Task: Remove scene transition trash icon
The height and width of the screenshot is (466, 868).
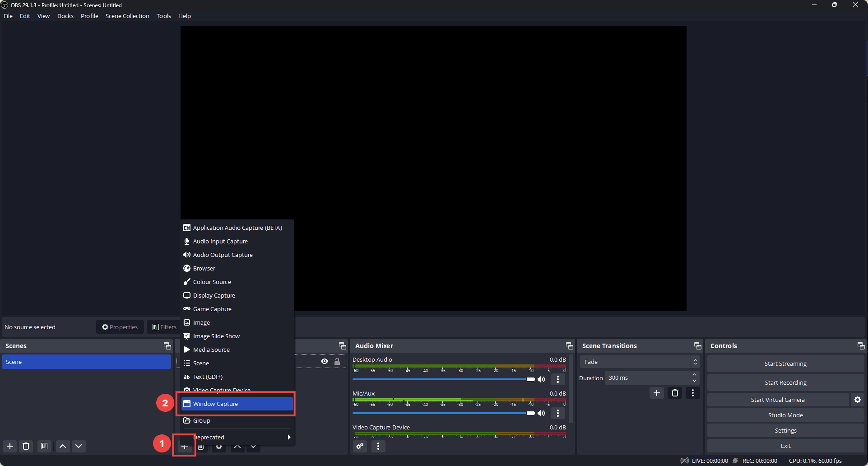Action: click(675, 393)
